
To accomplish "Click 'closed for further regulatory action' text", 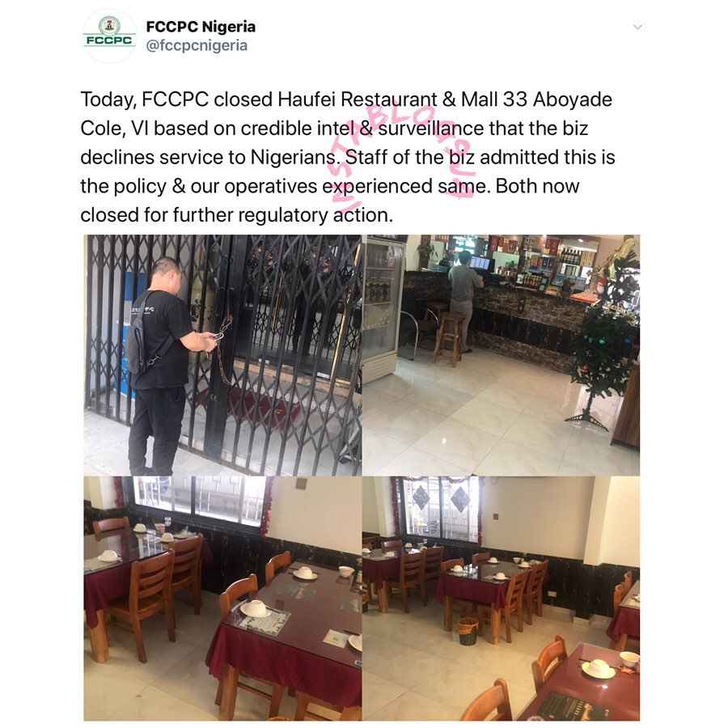I will tap(236, 215).
